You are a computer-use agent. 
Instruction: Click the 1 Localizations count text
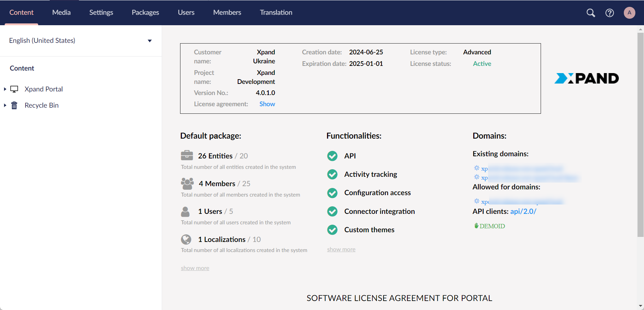point(222,239)
